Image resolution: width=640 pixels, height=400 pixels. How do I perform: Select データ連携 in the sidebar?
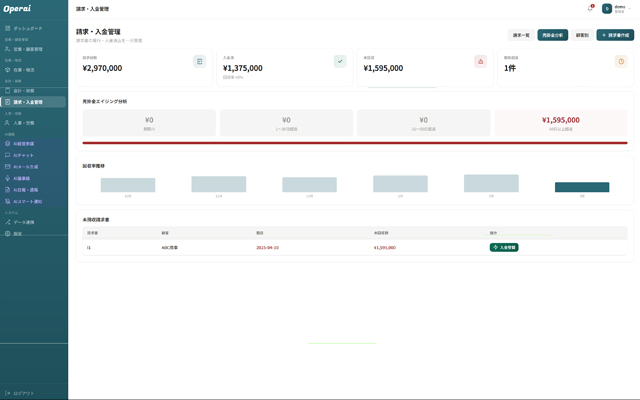(x=24, y=222)
